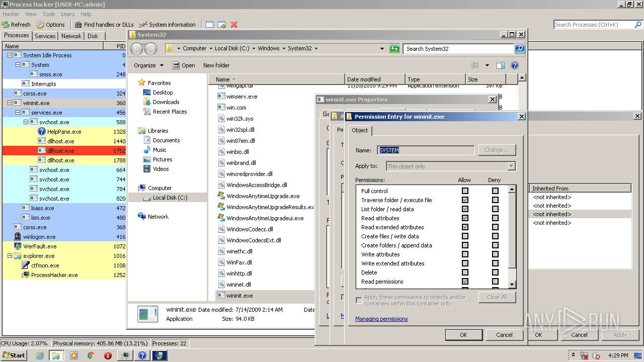Select the winhttp.dll file icon

(x=221, y=274)
